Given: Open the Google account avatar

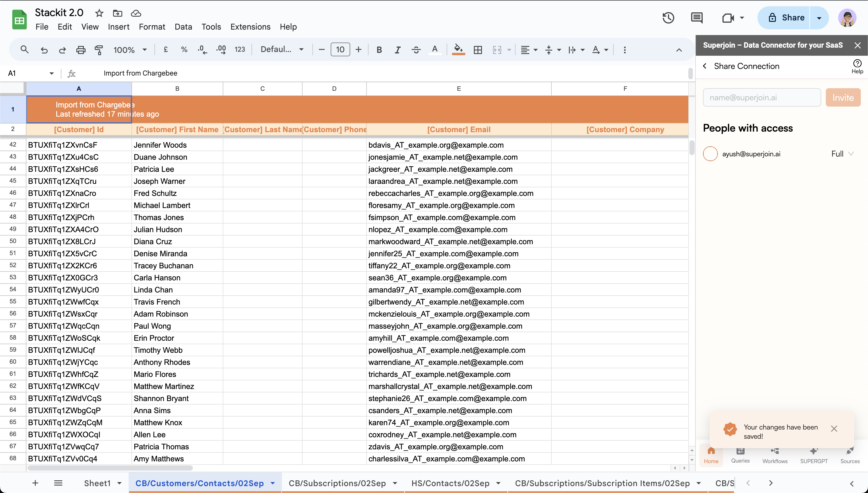Looking at the screenshot, I should pos(847,18).
